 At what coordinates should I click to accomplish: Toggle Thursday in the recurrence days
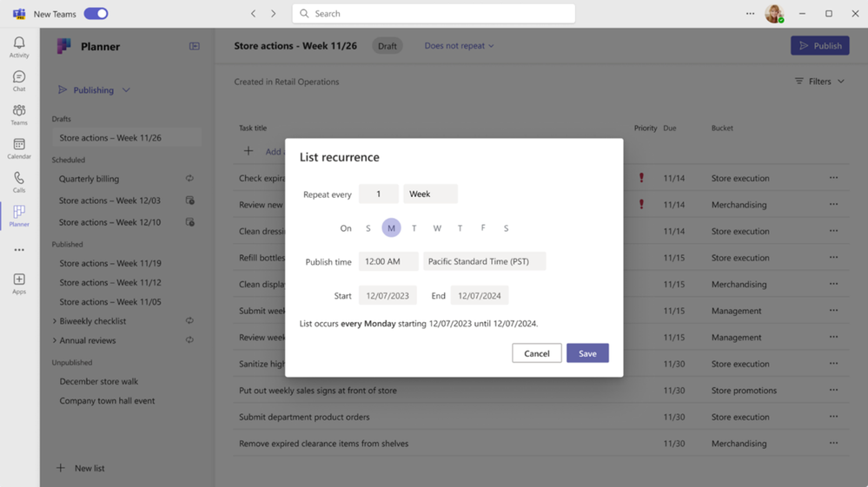click(x=460, y=228)
